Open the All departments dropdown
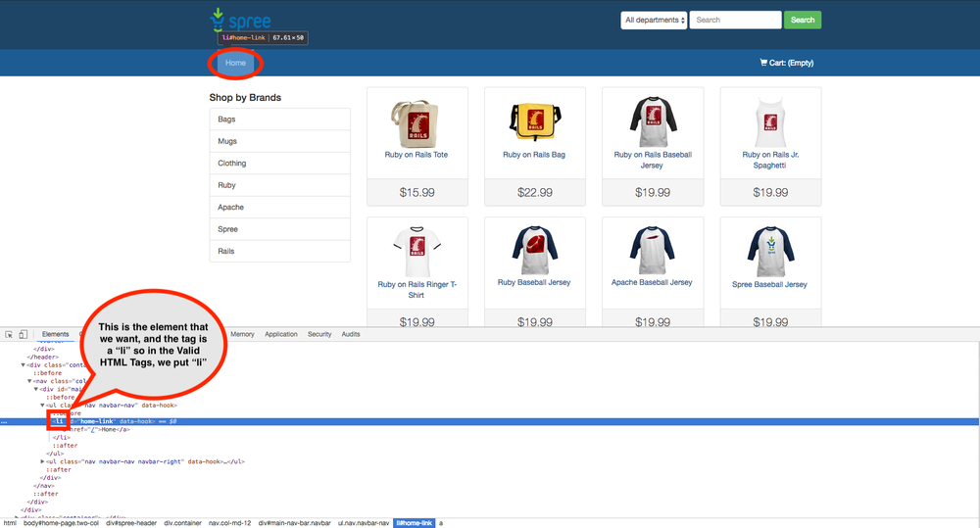The height and width of the screenshot is (528, 980). tap(654, 20)
